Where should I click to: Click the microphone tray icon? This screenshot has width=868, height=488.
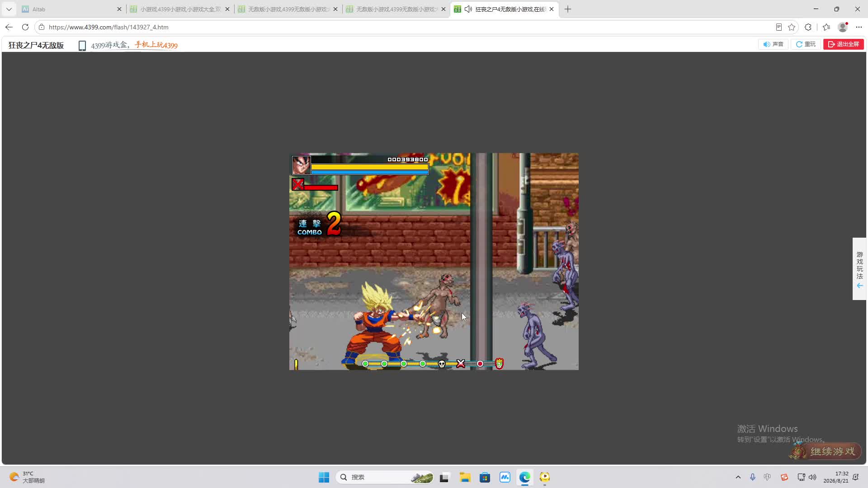click(753, 477)
